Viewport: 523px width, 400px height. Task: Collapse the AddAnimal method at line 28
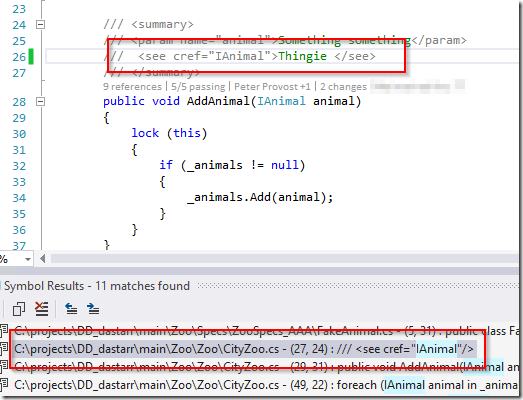click(x=40, y=101)
